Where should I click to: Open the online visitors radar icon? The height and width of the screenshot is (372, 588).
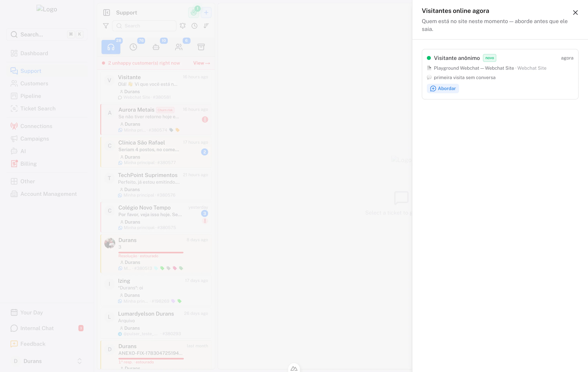pos(194,13)
